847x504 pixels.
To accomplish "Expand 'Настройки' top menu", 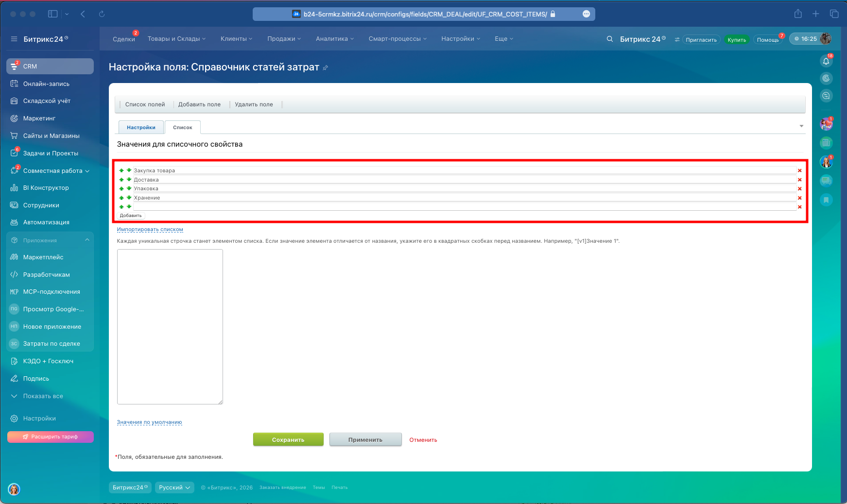I will pyautogui.click(x=460, y=39).
